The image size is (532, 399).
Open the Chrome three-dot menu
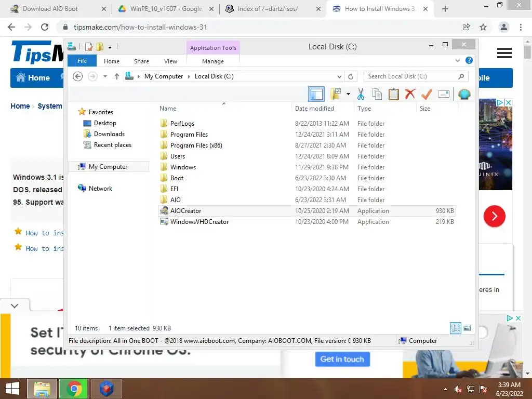(521, 27)
